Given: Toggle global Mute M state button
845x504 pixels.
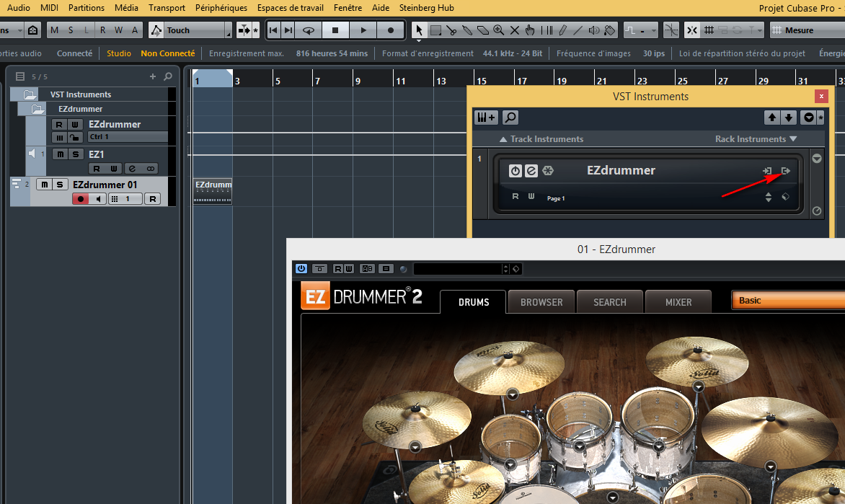Looking at the screenshot, I should tap(54, 30).
